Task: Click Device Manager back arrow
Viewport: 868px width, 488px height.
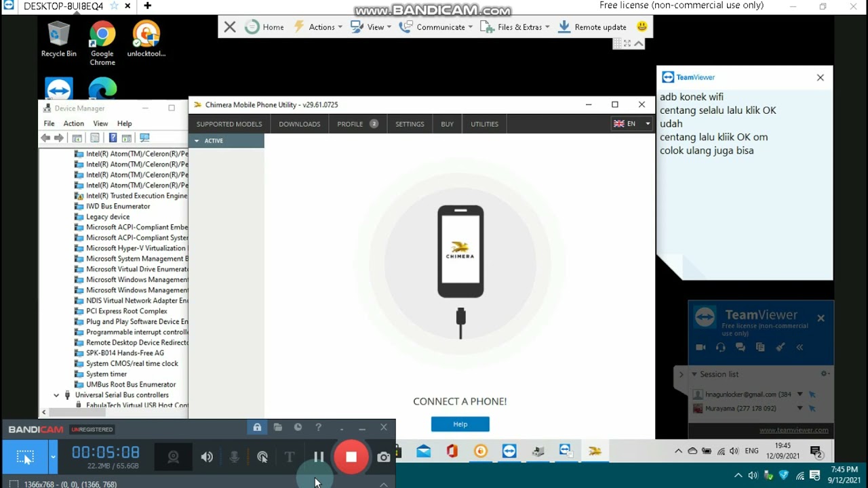Action: pyautogui.click(x=45, y=138)
